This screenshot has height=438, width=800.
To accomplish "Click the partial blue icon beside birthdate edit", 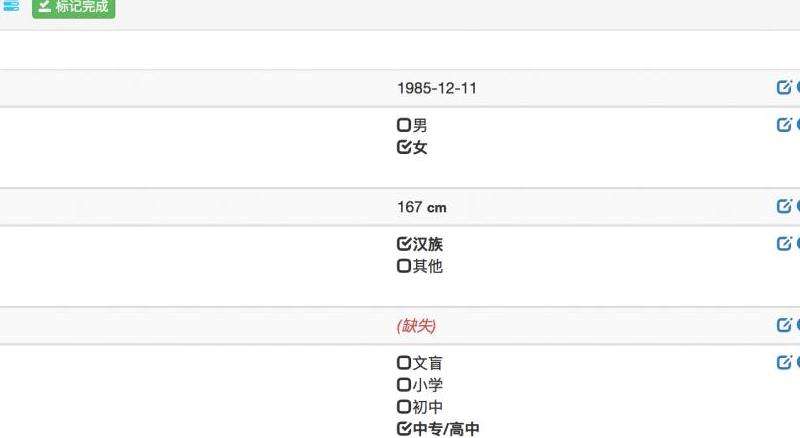I will tap(797, 87).
